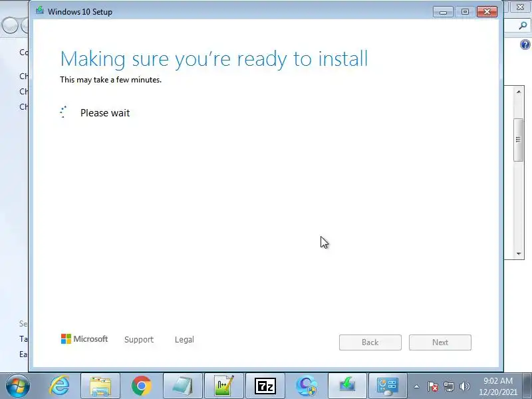Click the Microsoft logo in setup footer
532x399 pixels.
(84, 338)
